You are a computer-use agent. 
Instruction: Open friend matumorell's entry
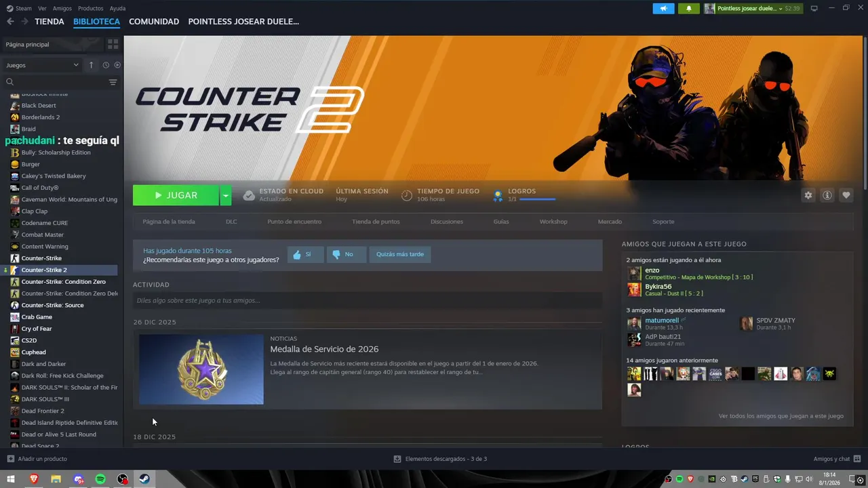pyautogui.click(x=655, y=324)
